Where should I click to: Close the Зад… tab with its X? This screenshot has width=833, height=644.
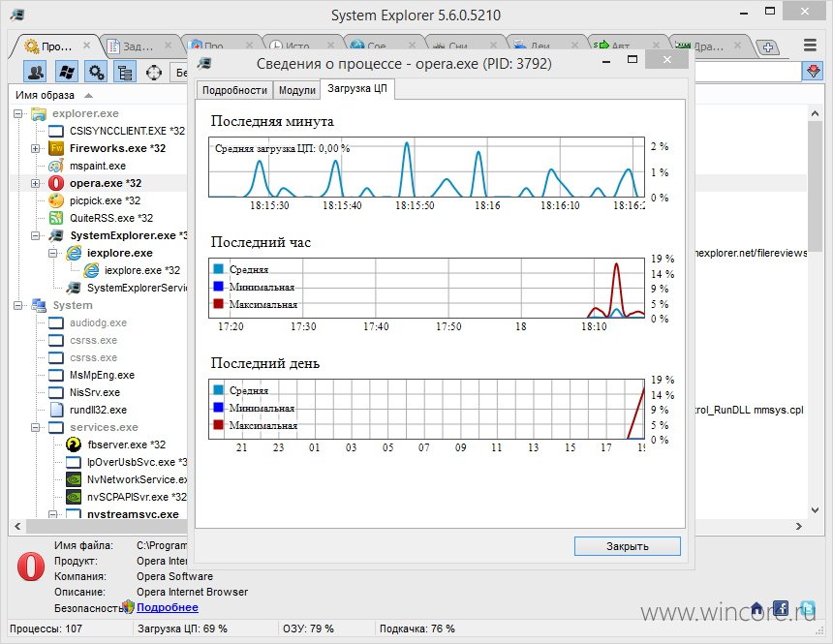tap(168, 46)
